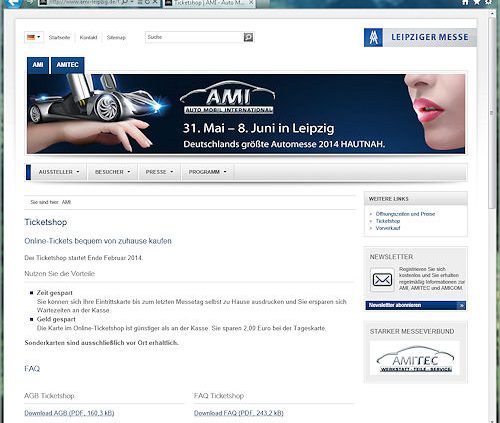Switch to the AMITEC tab
500x423 pixels.
click(x=67, y=65)
